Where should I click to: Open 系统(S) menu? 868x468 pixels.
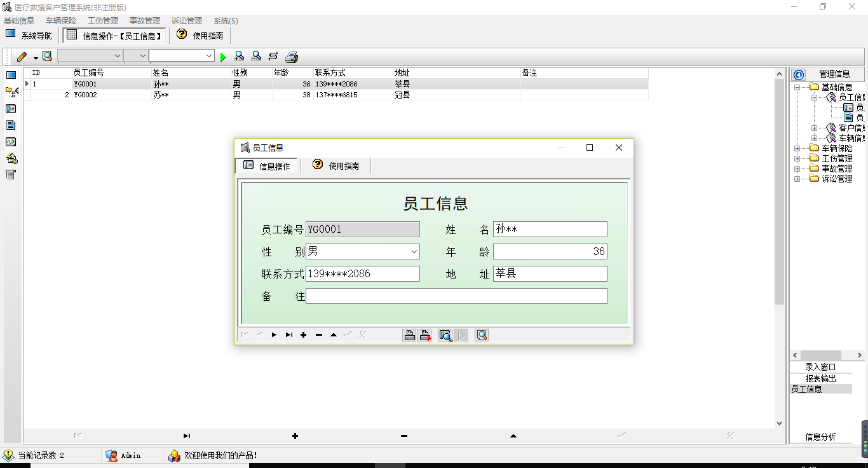tap(226, 21)
